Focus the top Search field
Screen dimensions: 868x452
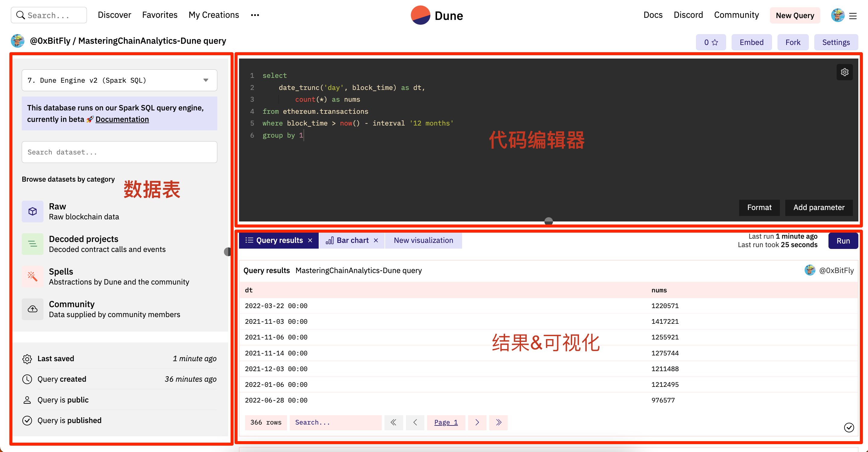pos(49,15)
